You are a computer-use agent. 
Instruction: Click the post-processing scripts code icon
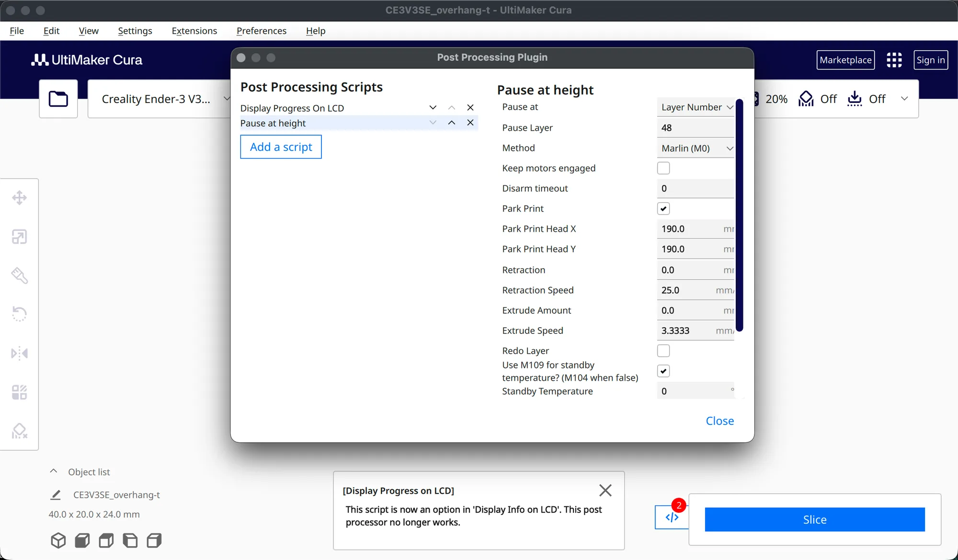[672, 517]
